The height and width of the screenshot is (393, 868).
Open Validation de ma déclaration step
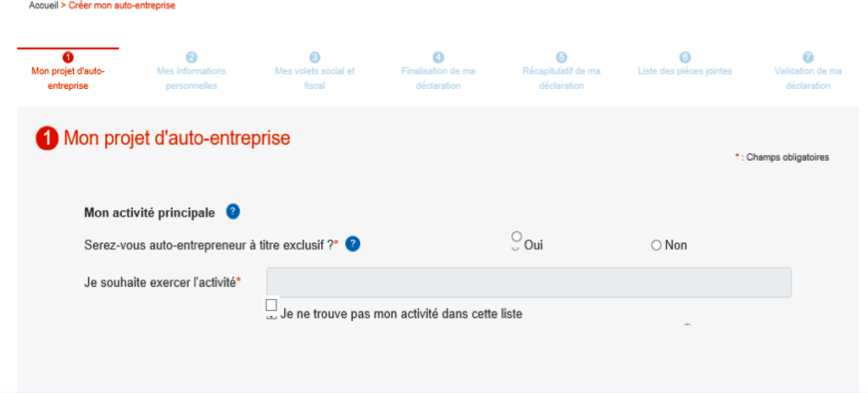808,79
